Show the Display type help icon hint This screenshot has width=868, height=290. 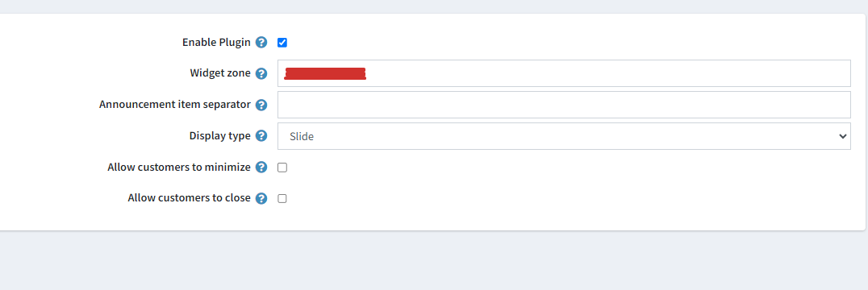point(261,136)
